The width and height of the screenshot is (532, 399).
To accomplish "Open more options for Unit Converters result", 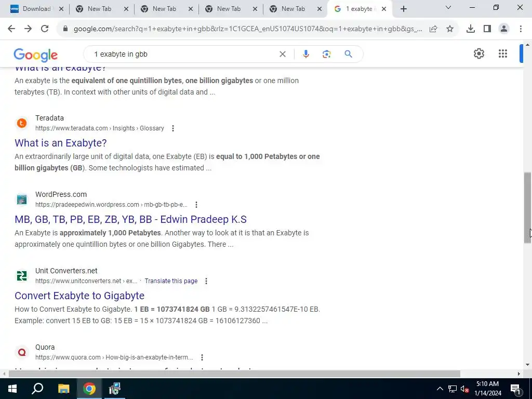I will (x=206, y=281).
